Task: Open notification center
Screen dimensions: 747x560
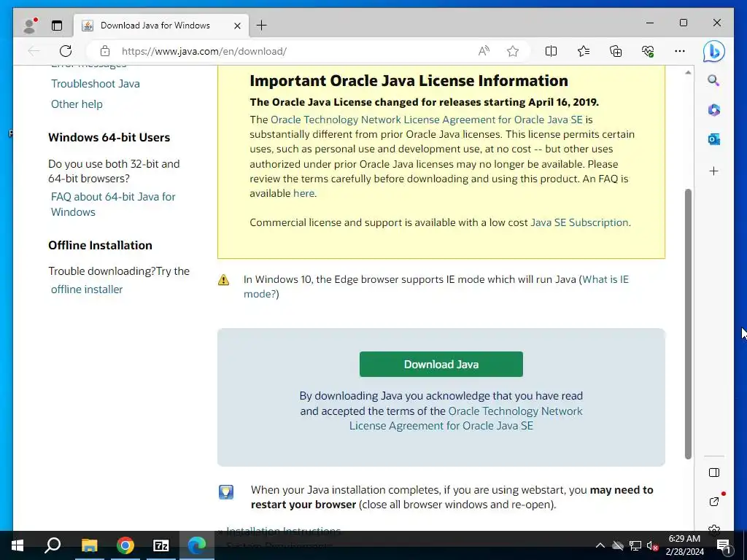Action: pyautogui.click(x=724, y=545)
